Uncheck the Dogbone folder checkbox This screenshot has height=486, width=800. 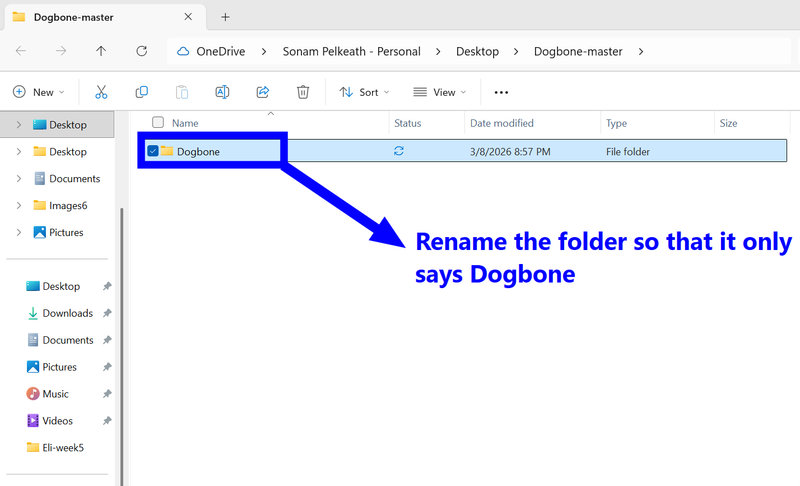tap(153, 151)
